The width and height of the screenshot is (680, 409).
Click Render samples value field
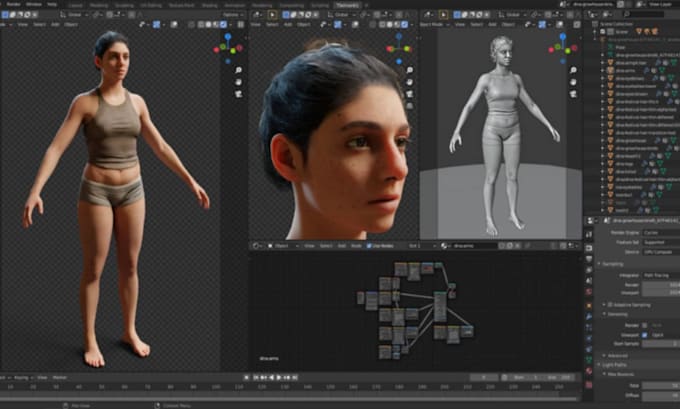pyautogui.click(x=661, y=285)
